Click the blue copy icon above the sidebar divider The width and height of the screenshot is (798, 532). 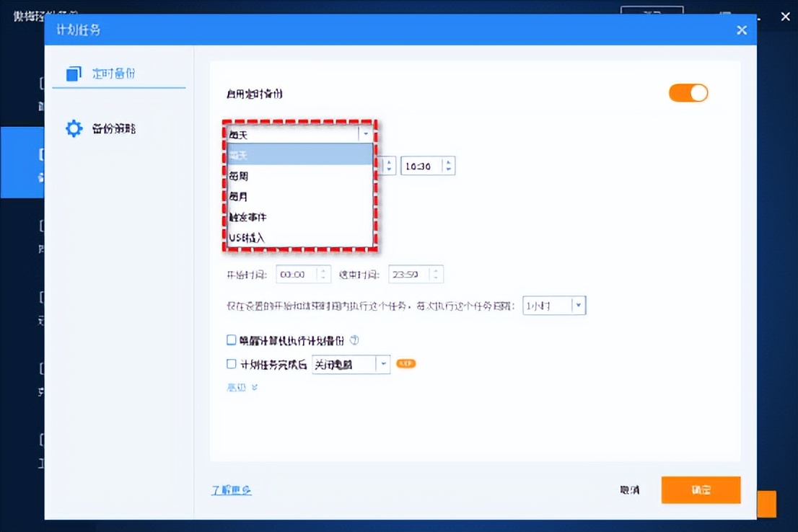[x=73, y=74]
